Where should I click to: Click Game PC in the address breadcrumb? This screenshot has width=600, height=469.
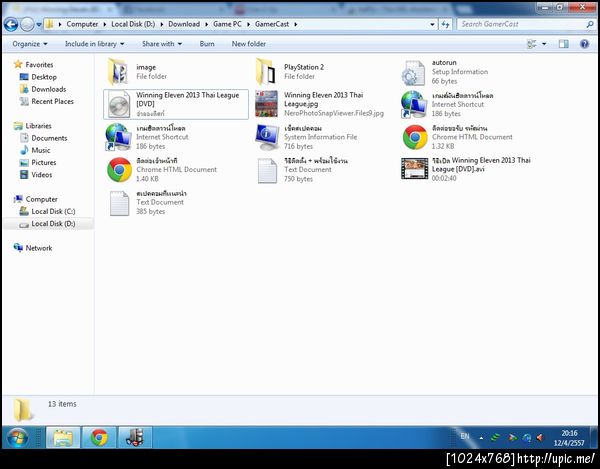pyautogui.click(x=227, y=24)
